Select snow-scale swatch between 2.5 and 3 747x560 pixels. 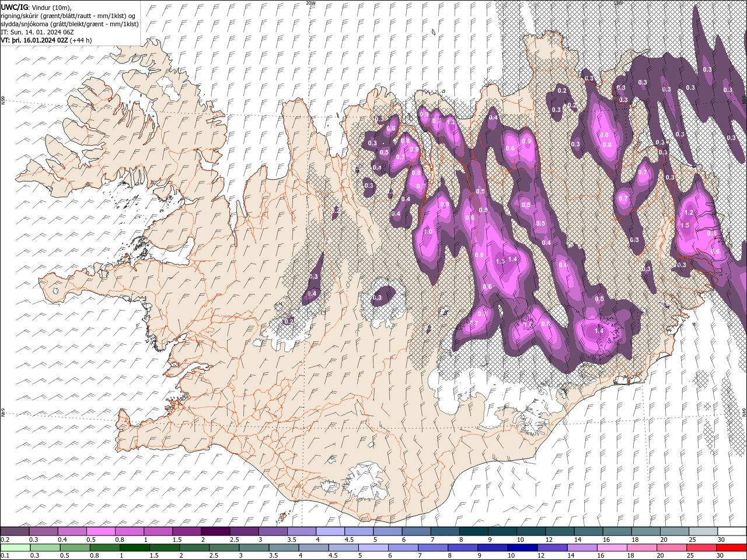click(244, 531)
